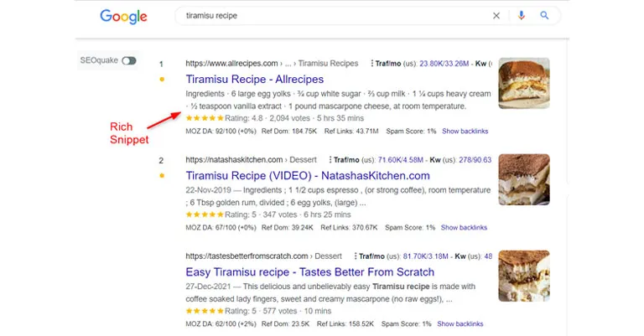Image resolution: width=644 pixels, height=336 pixels.
Task: Show backlinks for Tastes Better From Scratch
Action: click(x=460, y=324)
